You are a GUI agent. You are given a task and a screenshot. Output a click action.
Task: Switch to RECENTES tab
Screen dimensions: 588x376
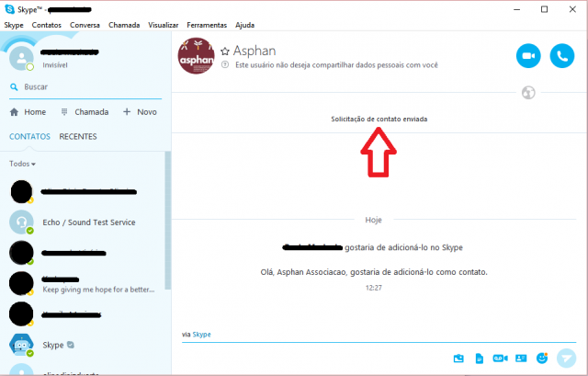tap(78, 137)
